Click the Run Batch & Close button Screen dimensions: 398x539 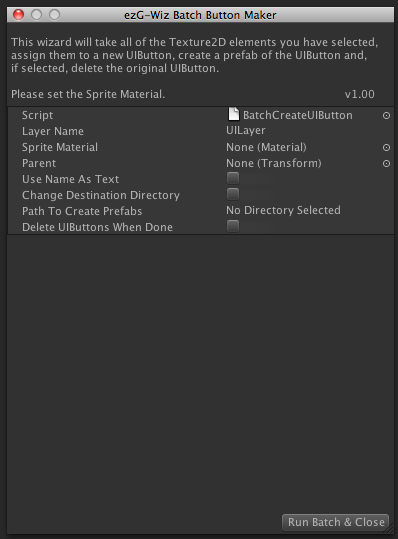(x=335, y=522)
